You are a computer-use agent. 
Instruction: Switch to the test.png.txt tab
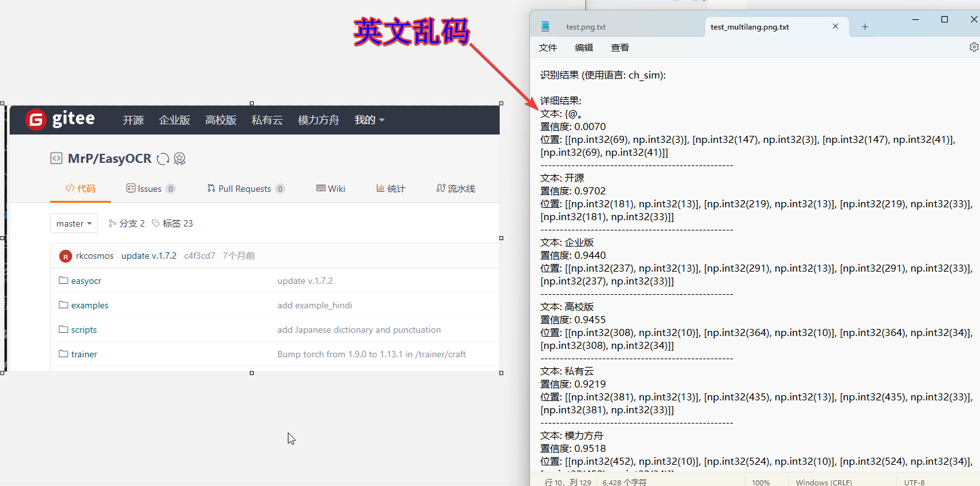pos(586,26)
